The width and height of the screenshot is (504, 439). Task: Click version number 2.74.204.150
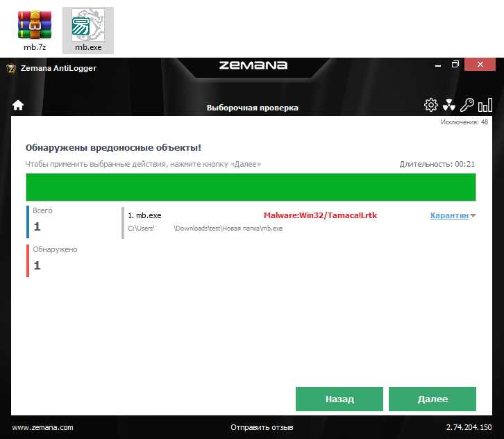tap(469, 427)
